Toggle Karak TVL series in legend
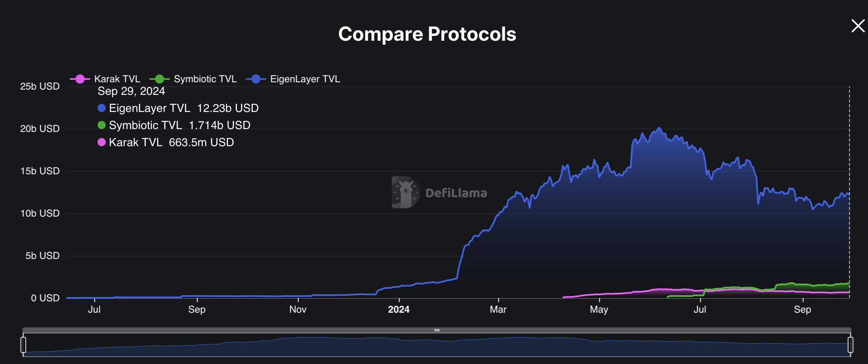 click(105, 79)
